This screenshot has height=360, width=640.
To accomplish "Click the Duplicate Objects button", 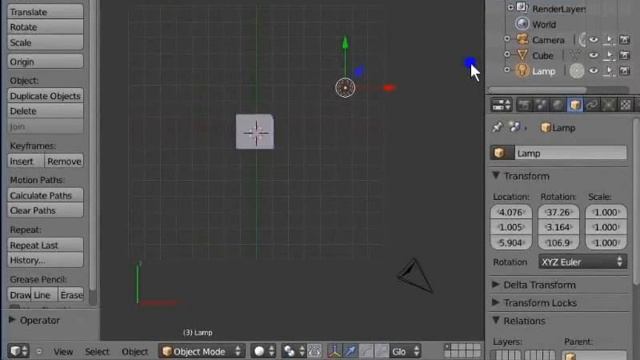I will coord(45,96).
